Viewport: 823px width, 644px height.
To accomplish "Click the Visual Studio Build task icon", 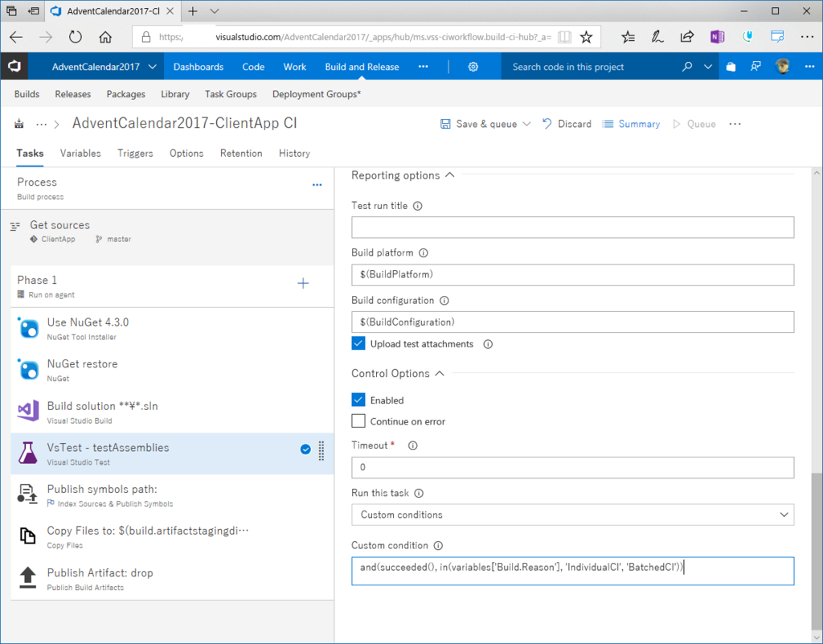I will (28, 411).
